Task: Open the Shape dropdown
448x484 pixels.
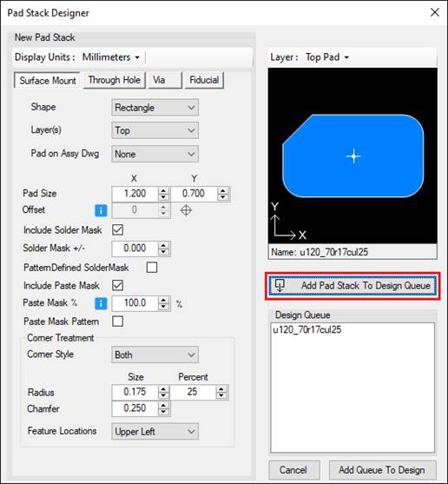Action: (155, 108)
